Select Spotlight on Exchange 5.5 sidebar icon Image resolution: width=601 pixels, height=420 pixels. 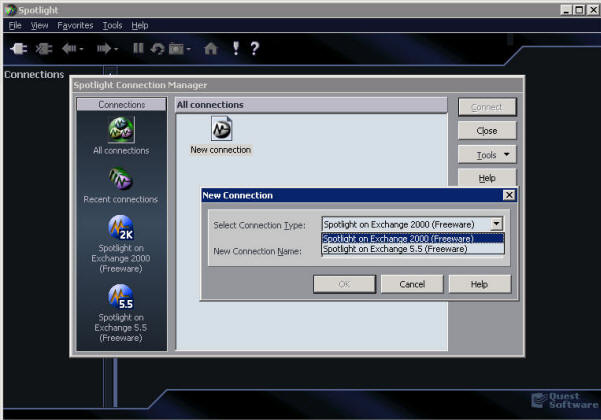click(x=121, y=297)
